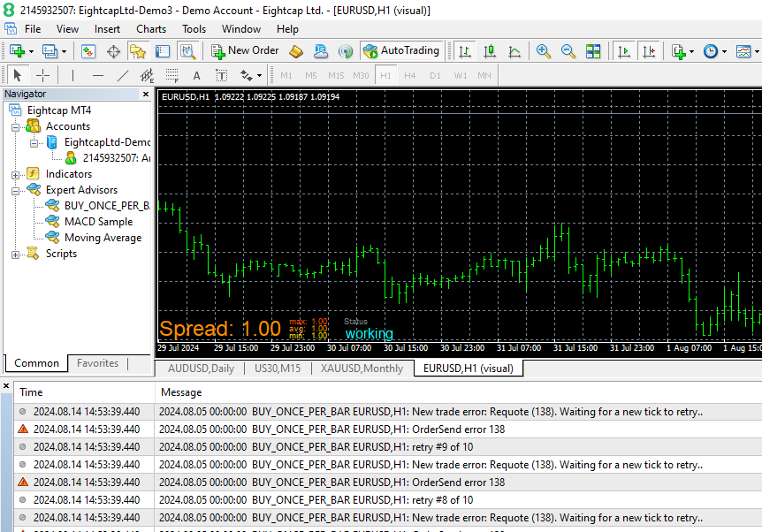This screenshot has width=762, height=532.
Task: Select the M1 timeframe button
Action: [x=286, y=75]
